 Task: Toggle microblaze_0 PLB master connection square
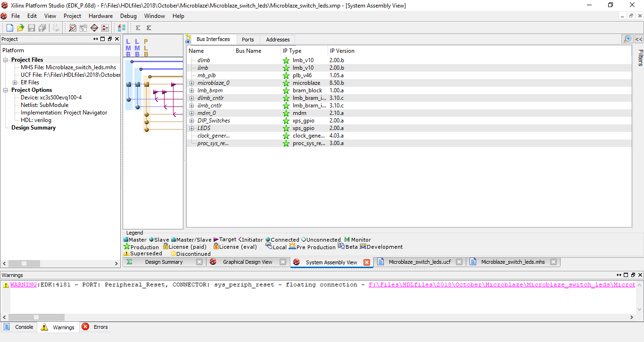coord(147,84)
